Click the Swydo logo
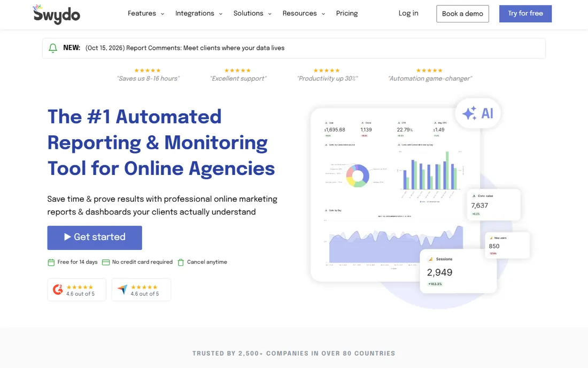588x368 pixels. click(x=56, y=14)
